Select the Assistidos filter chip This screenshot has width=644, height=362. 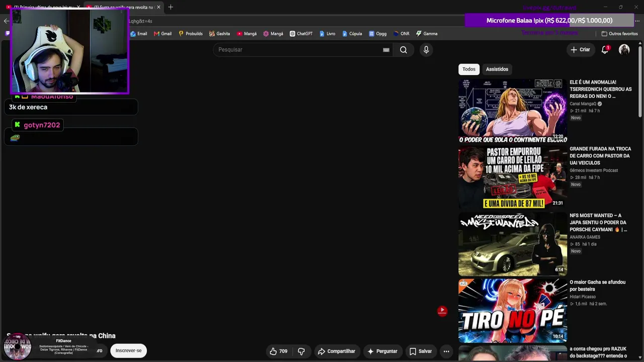(497, 69)
